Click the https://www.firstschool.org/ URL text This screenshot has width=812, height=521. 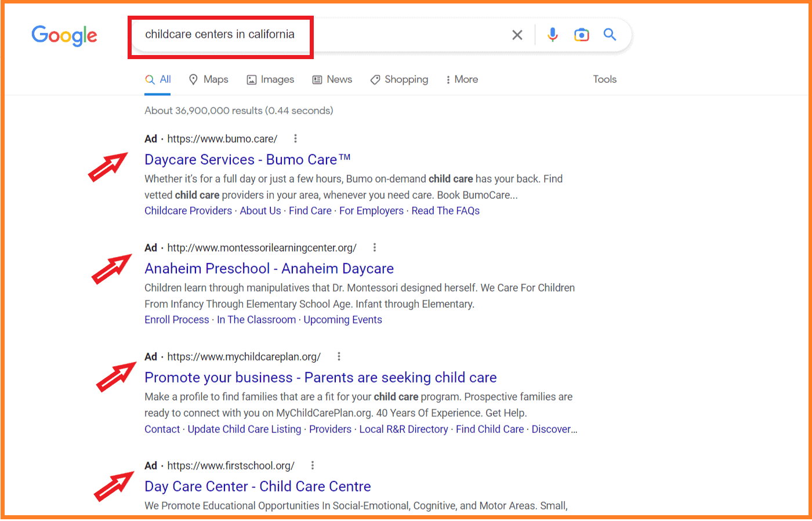[231, 466]
